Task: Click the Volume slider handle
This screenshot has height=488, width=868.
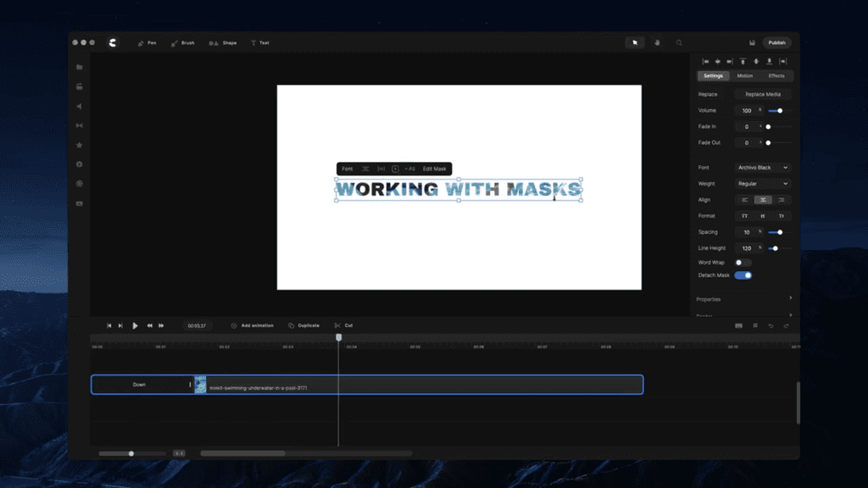Action: point(779,111)
